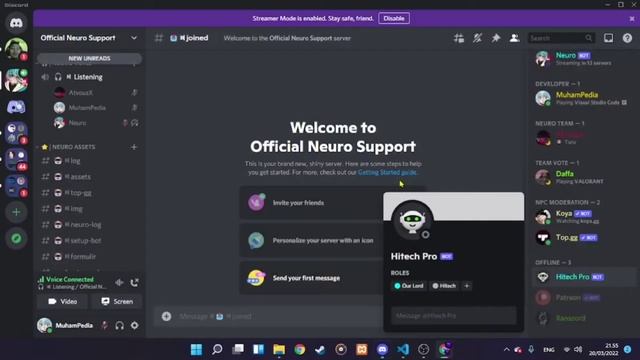Toggle noise suppression icon
Screen dimensions: 640x360
coord(119,282)
